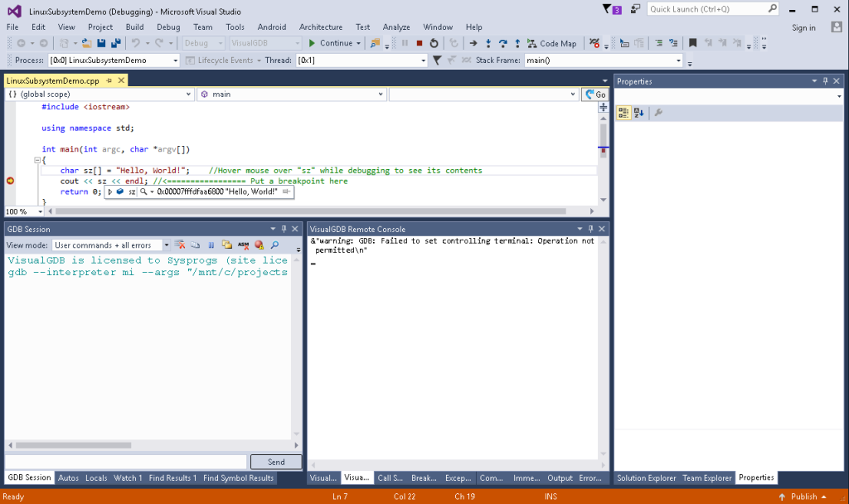The height and width of the screenshot is (504, 849).
Task: Click the Send button
Action: point(275,462)
